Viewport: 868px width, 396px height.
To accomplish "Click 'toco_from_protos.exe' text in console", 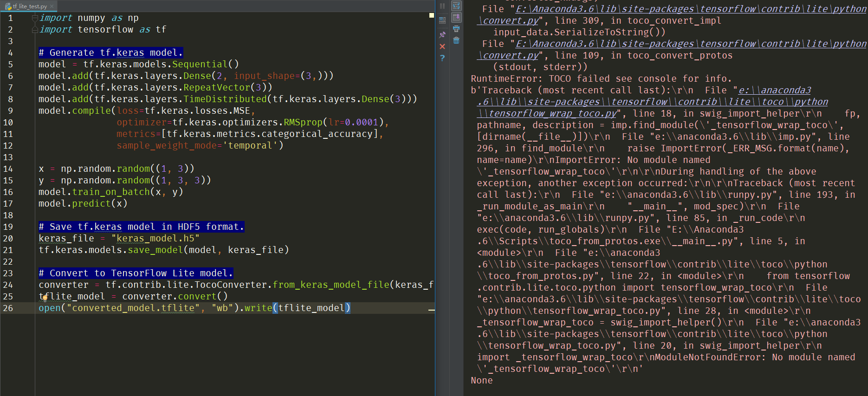I will [605, 241].
